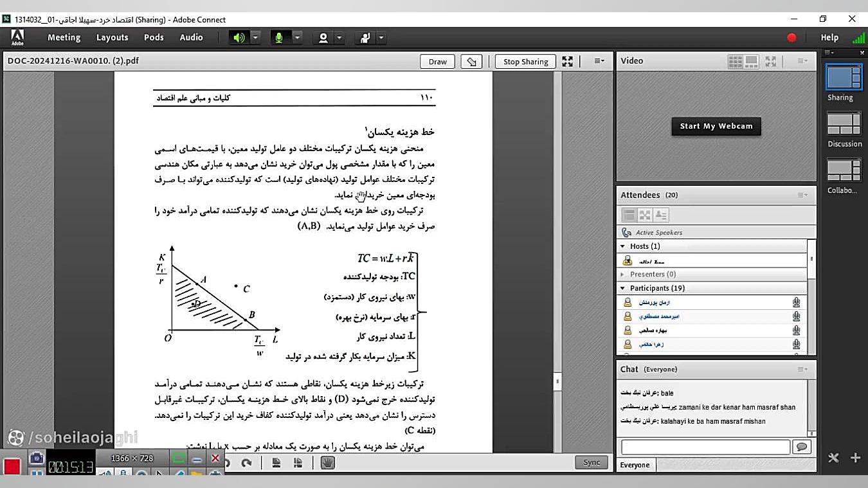The width and height of the screenshot is (868, 488).
Task: Collapse the Participants (19) group
Action: [x=622, y=288]
